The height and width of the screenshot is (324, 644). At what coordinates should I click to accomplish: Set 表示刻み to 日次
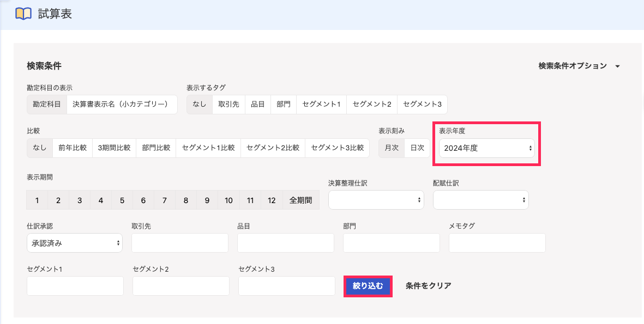tap(417, 148)
